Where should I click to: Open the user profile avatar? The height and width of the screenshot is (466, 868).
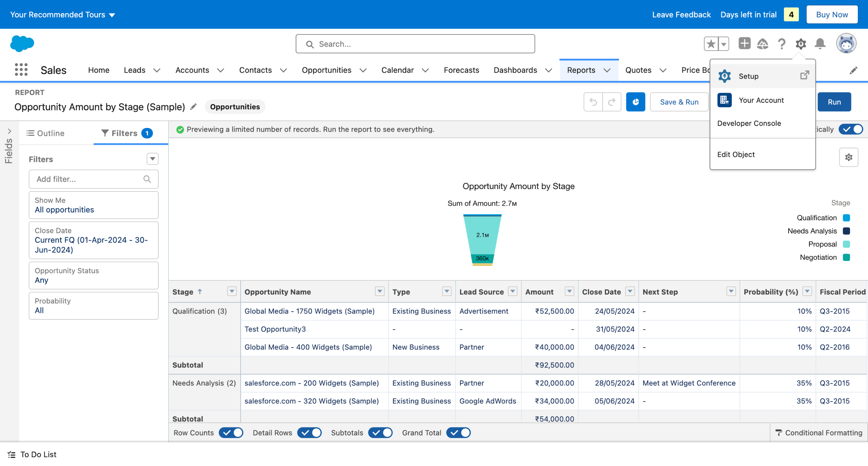click(846, 43)
